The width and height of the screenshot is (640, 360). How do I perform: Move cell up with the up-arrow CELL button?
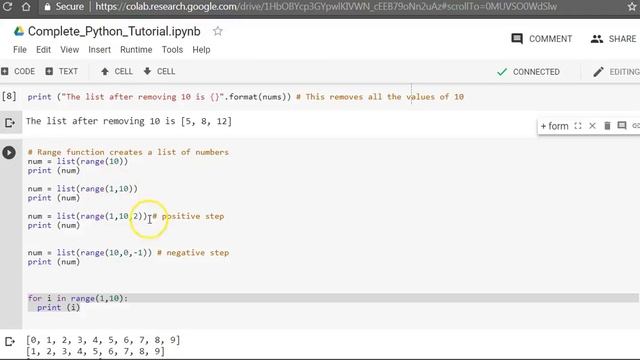point(116,71)
